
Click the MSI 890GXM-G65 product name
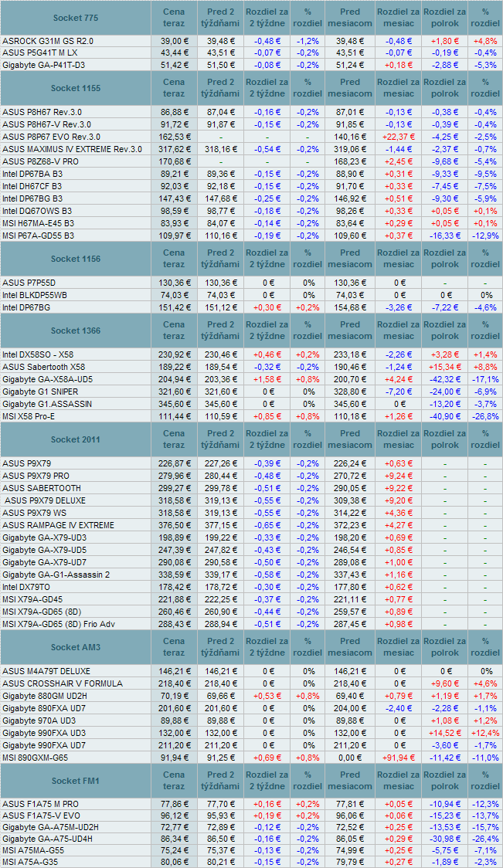pyautogui.click(x=34, y=757)
